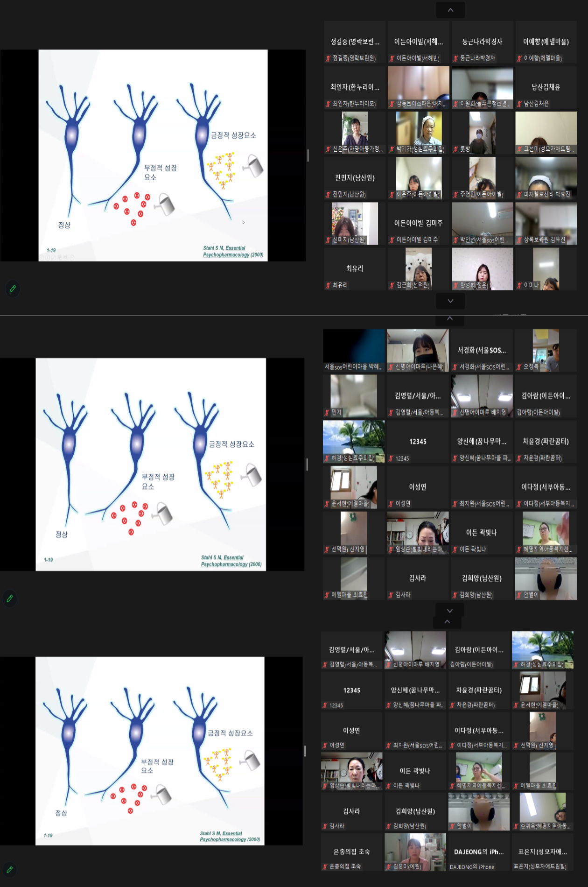588x887 pixels.
Task: Select the slideshow pen tool under the 1-19 label
Action: pyautogui.click(x=54, y=257)
